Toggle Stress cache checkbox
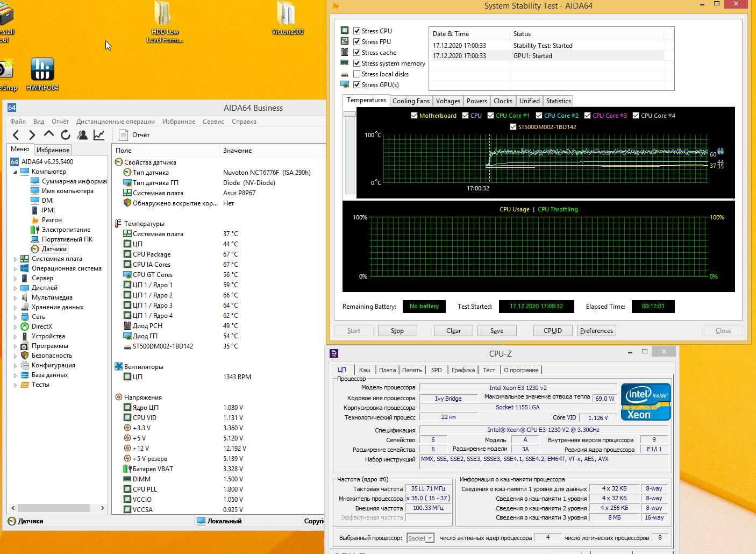The image size is (756, 554). pyautogui.click(x=356, y=52)
